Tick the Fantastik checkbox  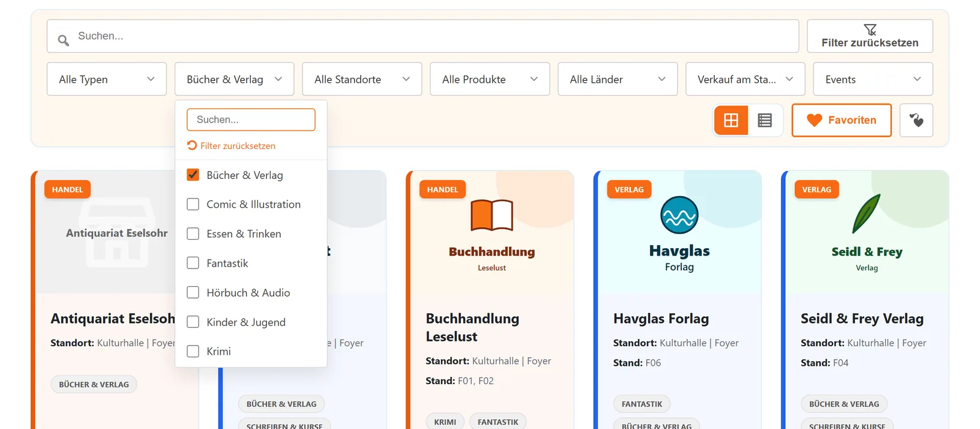pos(193,263)
